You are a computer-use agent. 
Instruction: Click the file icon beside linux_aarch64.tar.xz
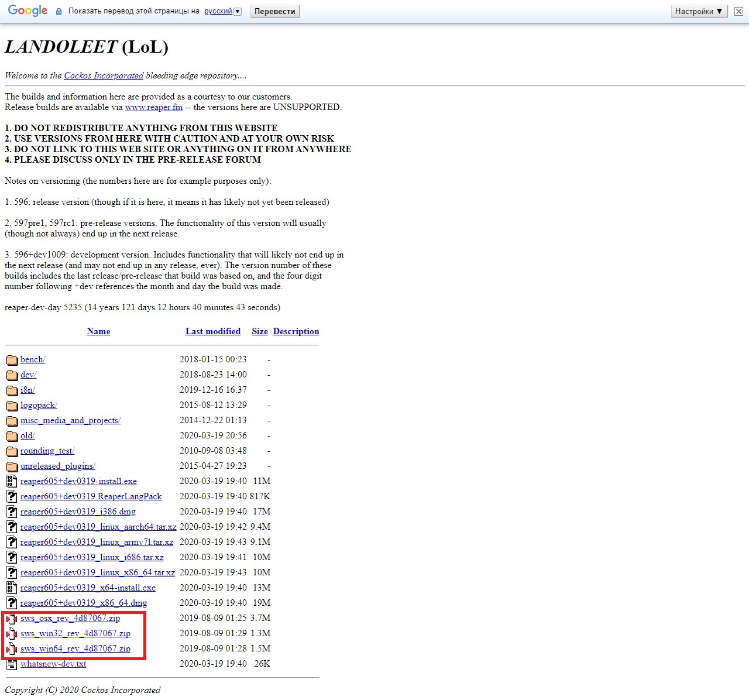click(12, 527)
